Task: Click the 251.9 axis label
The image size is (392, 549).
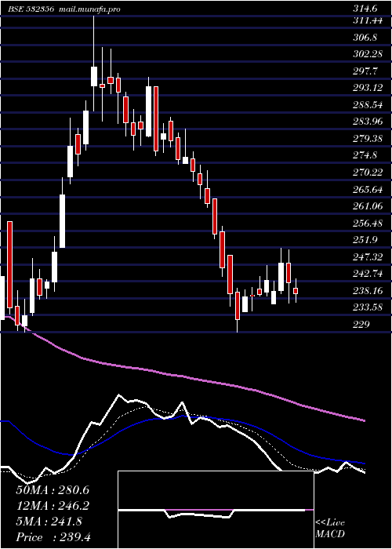Action: [x=365, y=240]
